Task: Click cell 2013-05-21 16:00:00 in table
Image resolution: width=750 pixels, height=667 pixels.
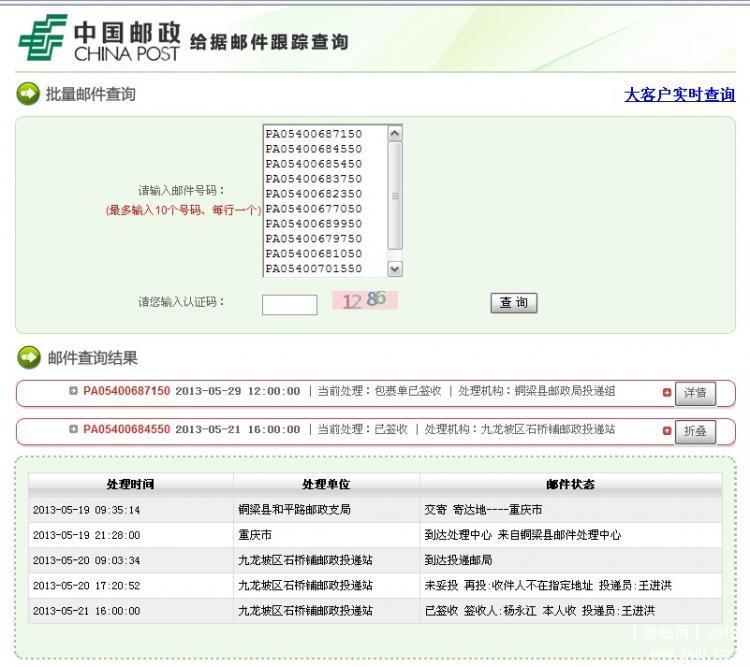Action: point(131,611)
